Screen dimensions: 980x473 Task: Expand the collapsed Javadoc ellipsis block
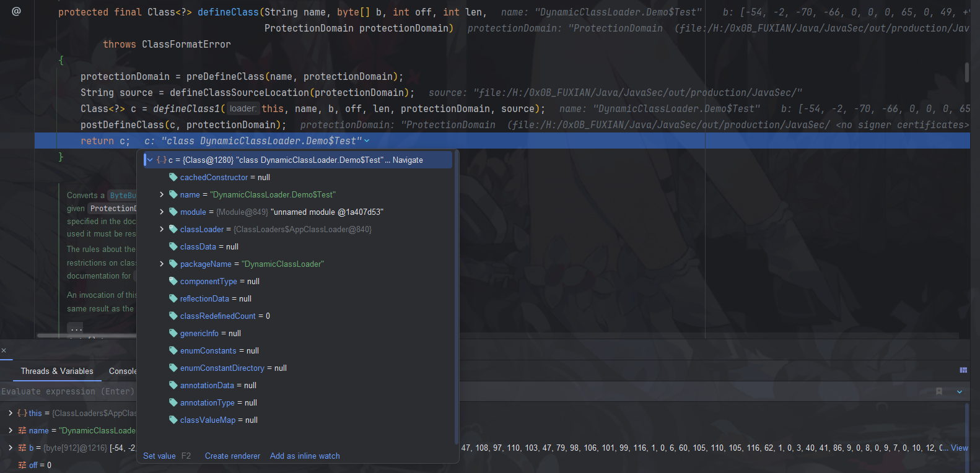(x=76, y=328)
